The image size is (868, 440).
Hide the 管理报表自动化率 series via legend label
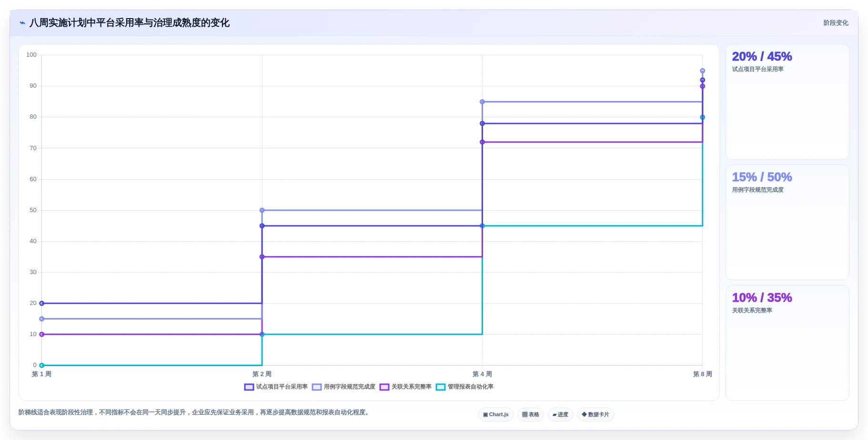(471, 387)
